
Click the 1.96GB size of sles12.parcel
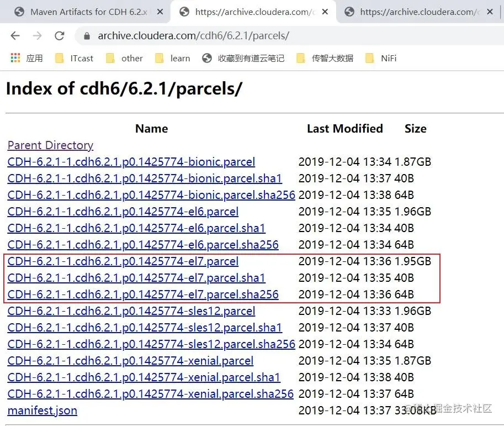pos(413,311)
